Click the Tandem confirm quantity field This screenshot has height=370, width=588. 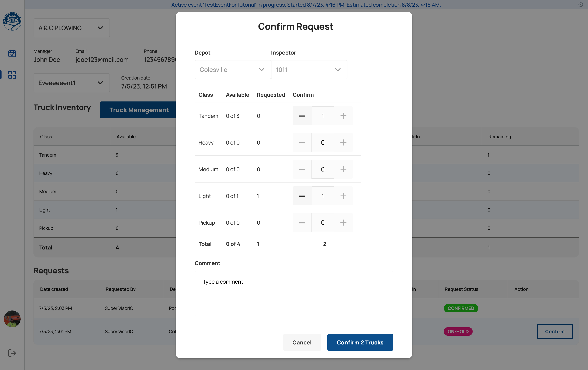click(x=323, y=116)
